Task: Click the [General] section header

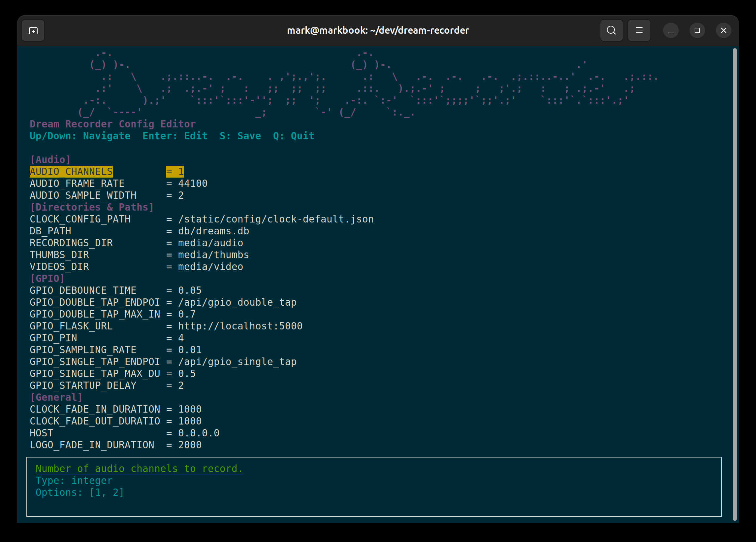Action: pyautogui.click(x=56, y=397)
